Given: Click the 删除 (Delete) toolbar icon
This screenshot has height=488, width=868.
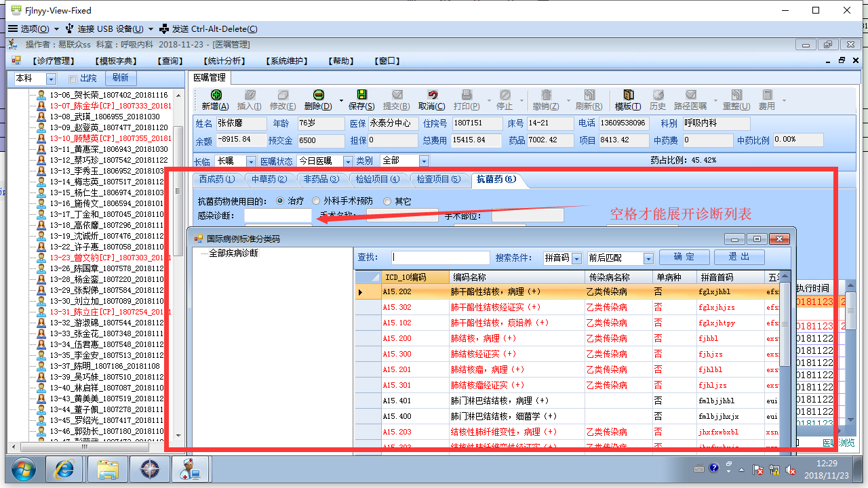Looking at the screenshot, I should 317,95.
